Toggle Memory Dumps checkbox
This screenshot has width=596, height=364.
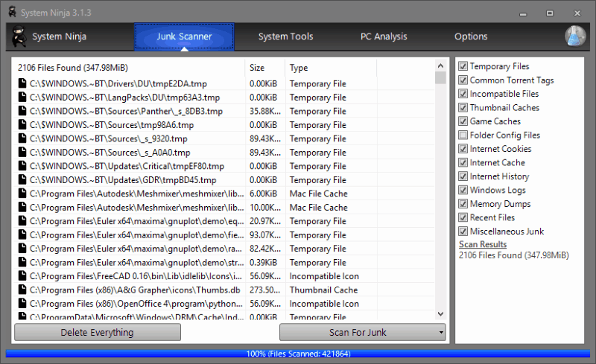point(463,204)
